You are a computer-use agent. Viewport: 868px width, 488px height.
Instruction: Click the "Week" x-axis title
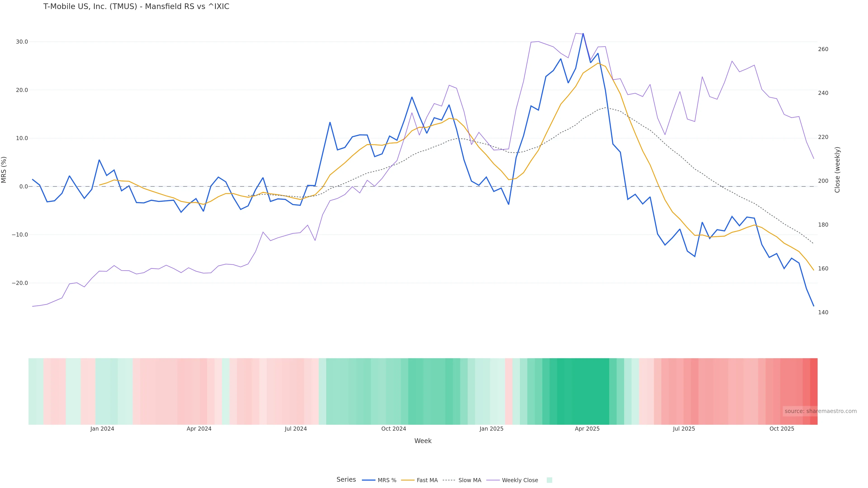point(422,441)
